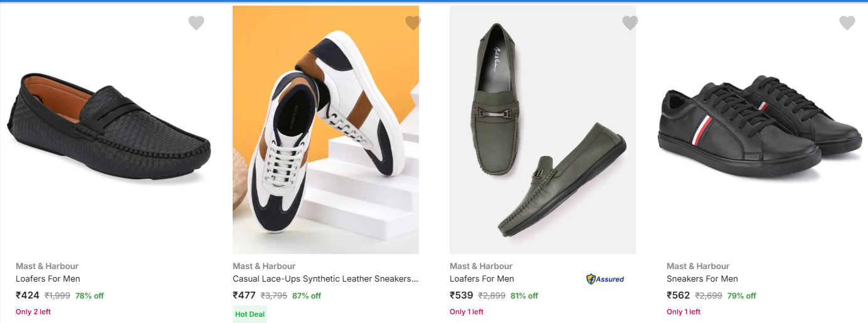Viewport: 868px width, 323px height.
Task: Click the Flipkart Assured badge icon
Action: 605,279
